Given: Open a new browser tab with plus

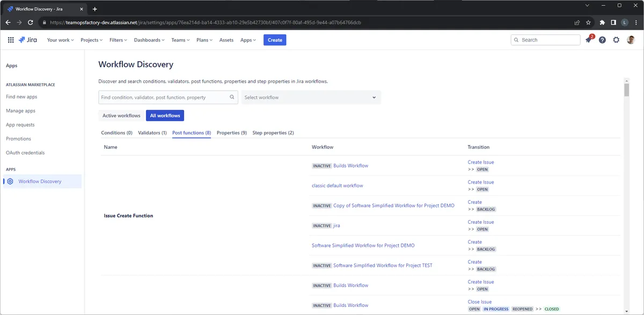Looking at the screenshot, I should point(95,9).
